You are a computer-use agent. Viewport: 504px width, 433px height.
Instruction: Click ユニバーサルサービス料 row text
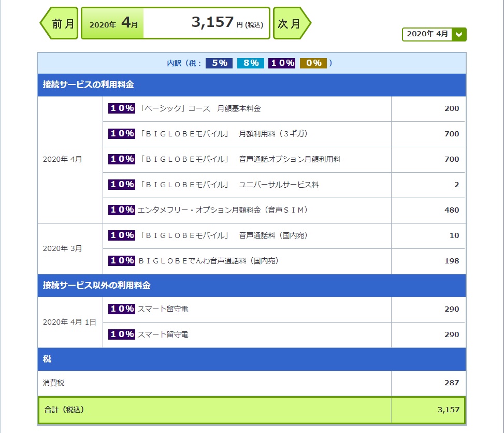tap(279, 185)
